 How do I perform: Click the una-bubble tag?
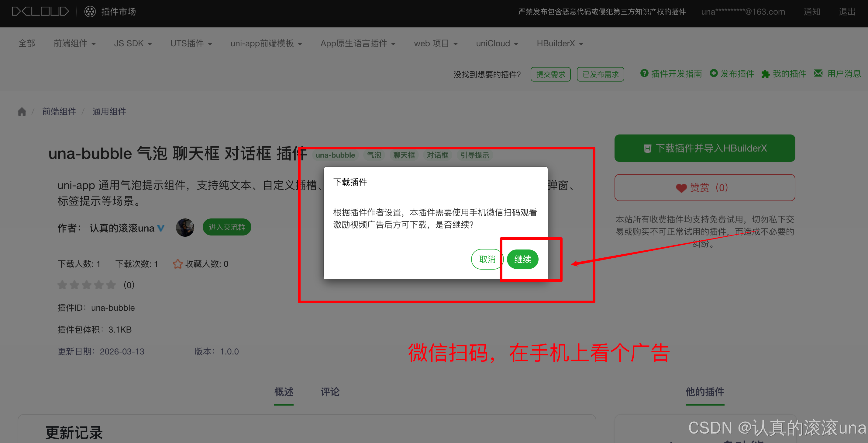tap(335, 155)
